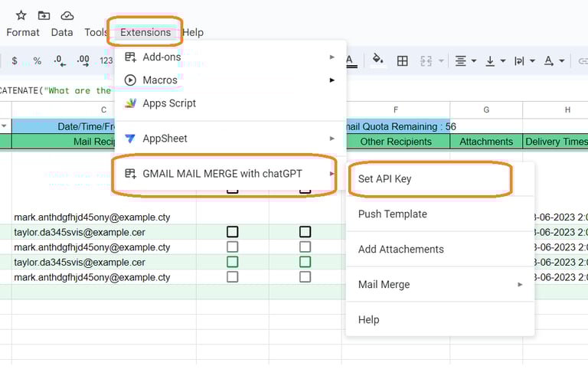This screenshot has width=588, height=392.
Task: Click Add-ons grid-plus icon
Action: tap(130, 57)
